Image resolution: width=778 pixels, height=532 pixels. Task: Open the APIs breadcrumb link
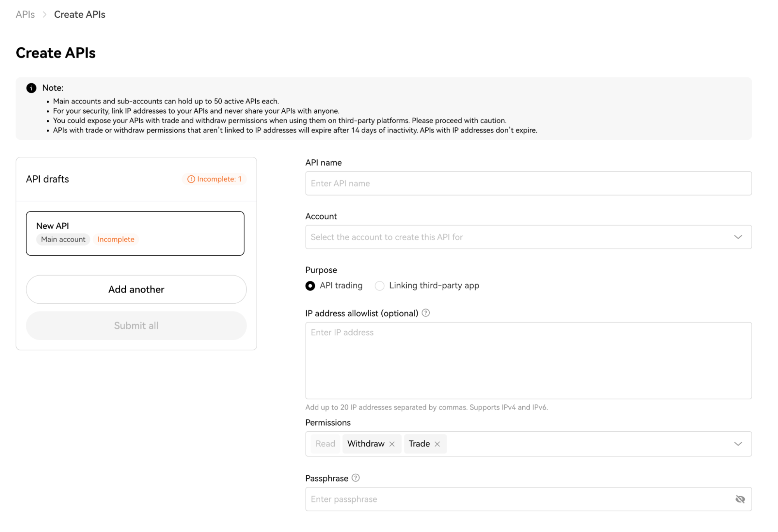coord(25,14)
